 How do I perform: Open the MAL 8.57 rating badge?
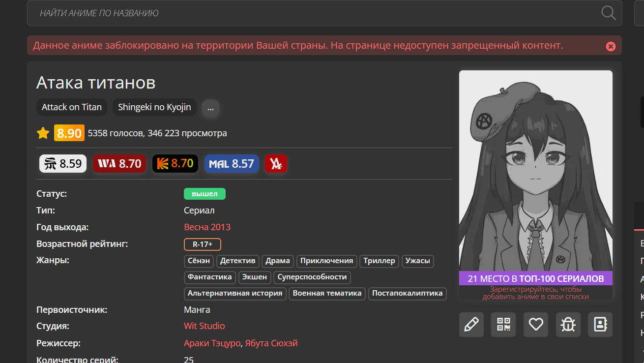tap(232, 164)
